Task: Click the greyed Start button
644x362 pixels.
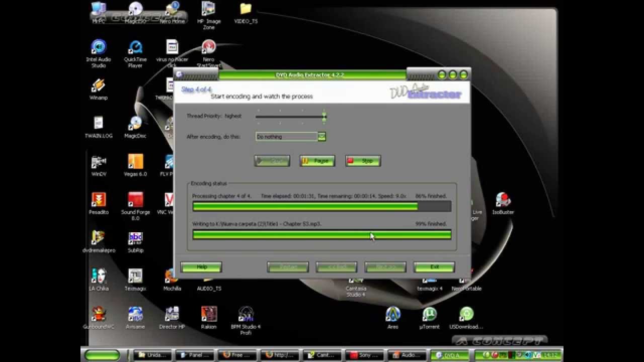Action: click(272, 161)
